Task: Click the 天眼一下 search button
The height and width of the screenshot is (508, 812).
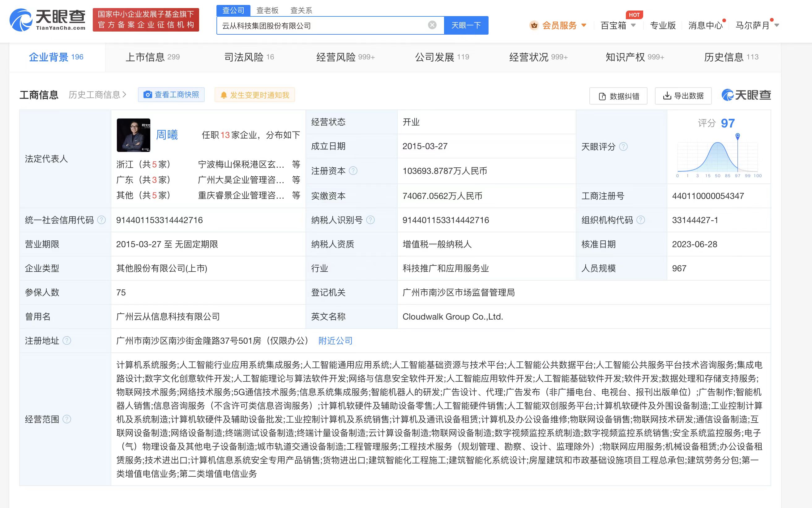Action: point(466,25)
